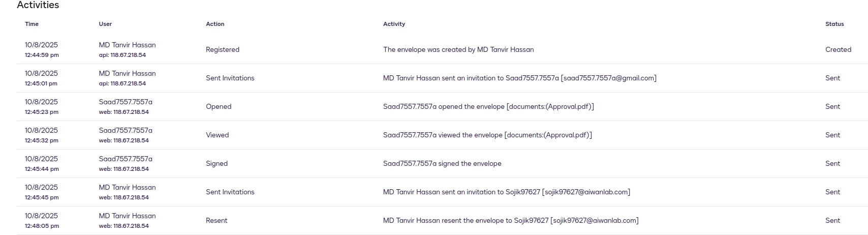
Task: Click the saad7557.7557a@gmail.com invitation text
Action: [519, 78]
